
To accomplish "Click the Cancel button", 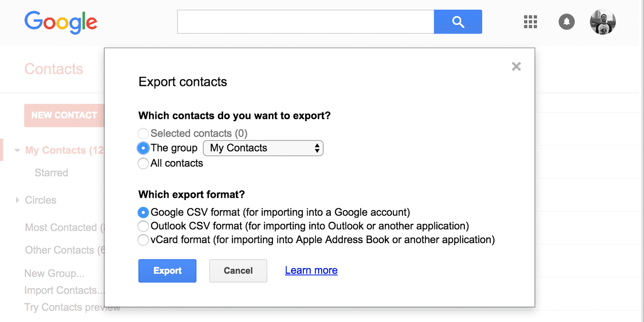I will click(238, 271).
